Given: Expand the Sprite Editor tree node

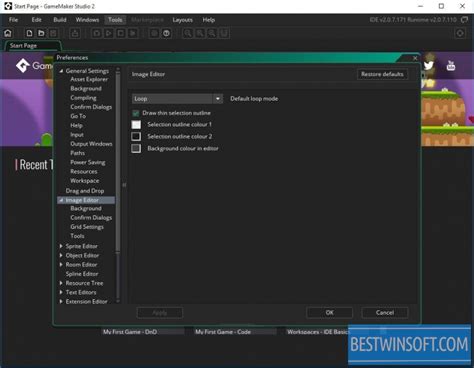Looking at the screenshot, I should pyautogui.click(x=61, y=246).
